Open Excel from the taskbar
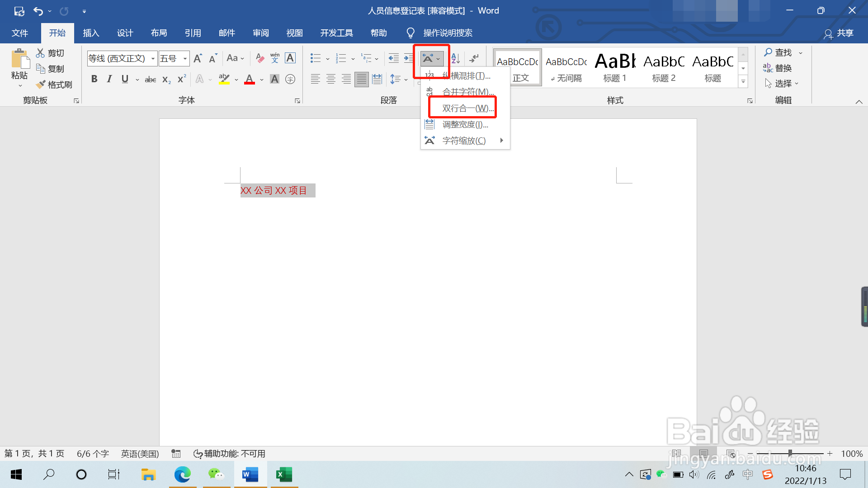 pos(284,474)
